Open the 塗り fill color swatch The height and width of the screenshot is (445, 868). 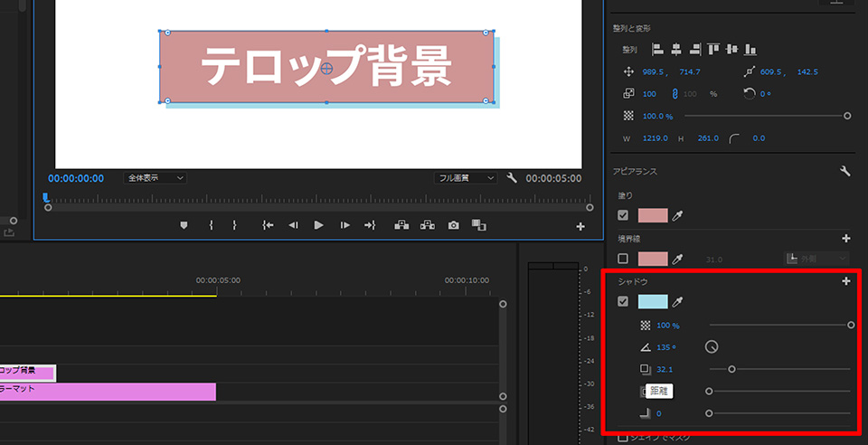653,215
